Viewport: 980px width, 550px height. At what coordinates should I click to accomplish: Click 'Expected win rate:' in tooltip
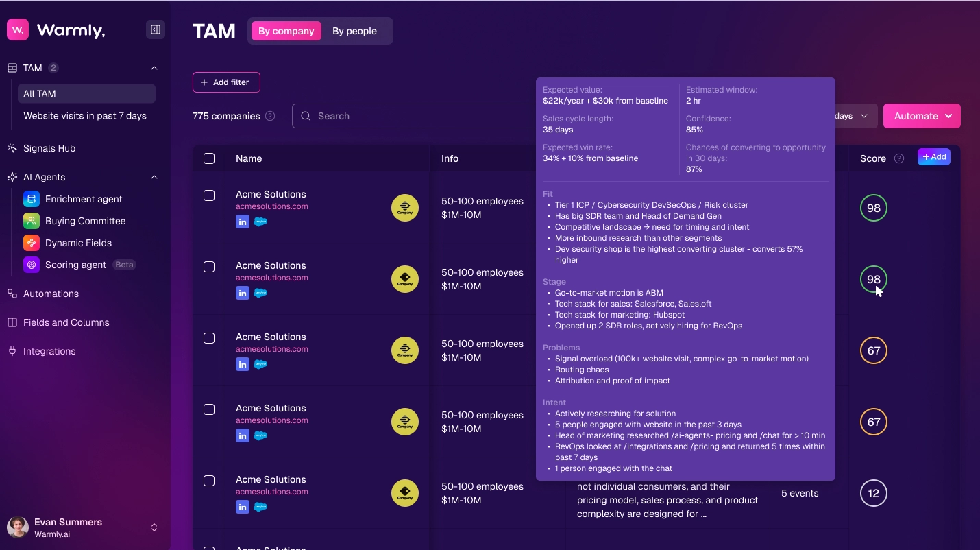click(578, 147)
